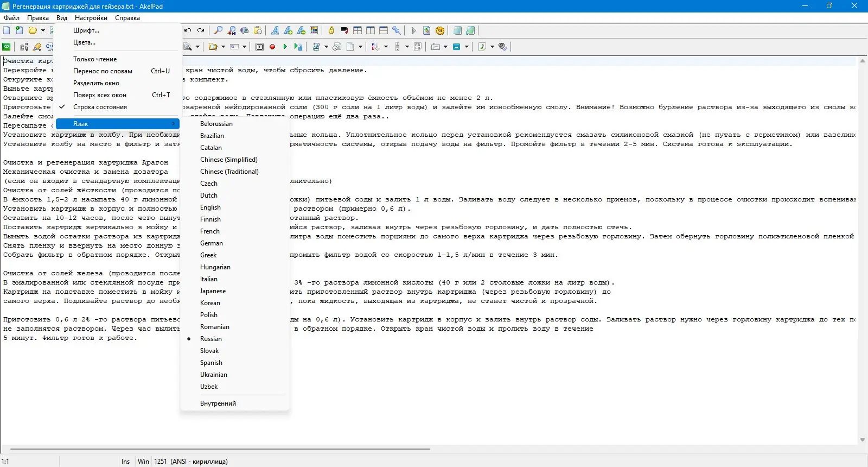Click the horizontal scrollbar thumb

pos(220,449)
